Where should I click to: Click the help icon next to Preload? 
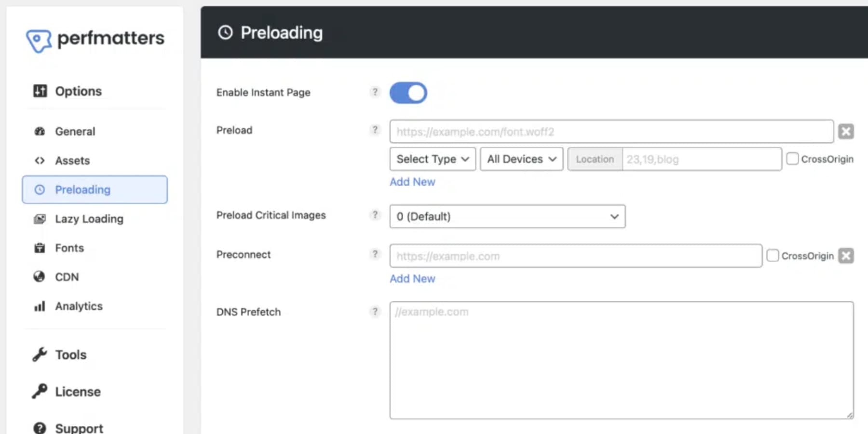point(375,130)
